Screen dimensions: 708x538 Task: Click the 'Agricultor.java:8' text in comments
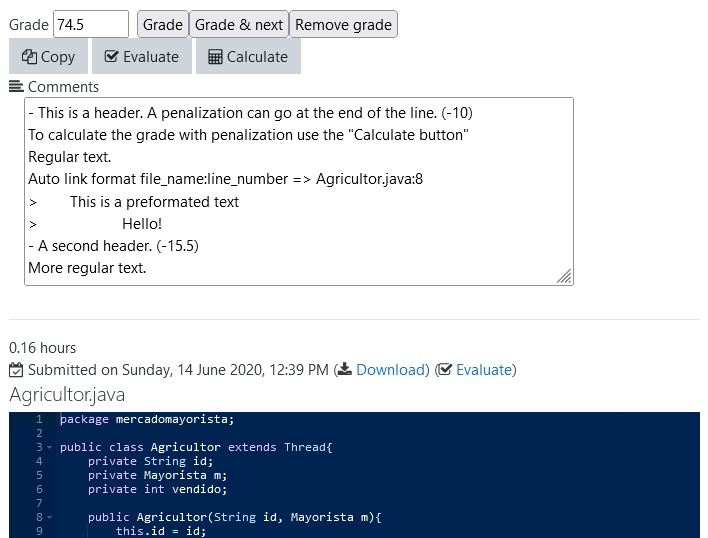click(369, 179)
